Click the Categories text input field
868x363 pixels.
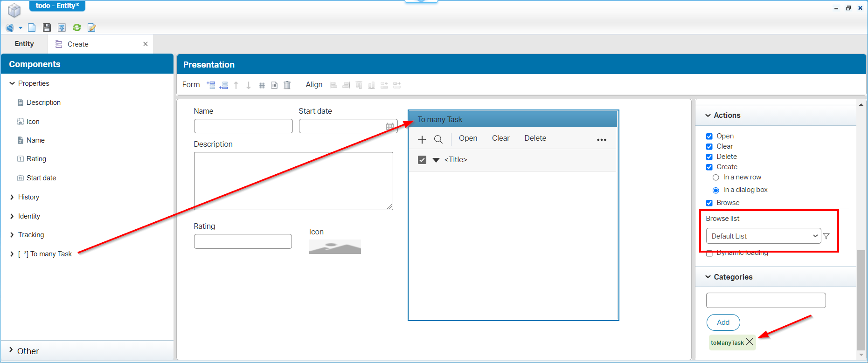765,301
